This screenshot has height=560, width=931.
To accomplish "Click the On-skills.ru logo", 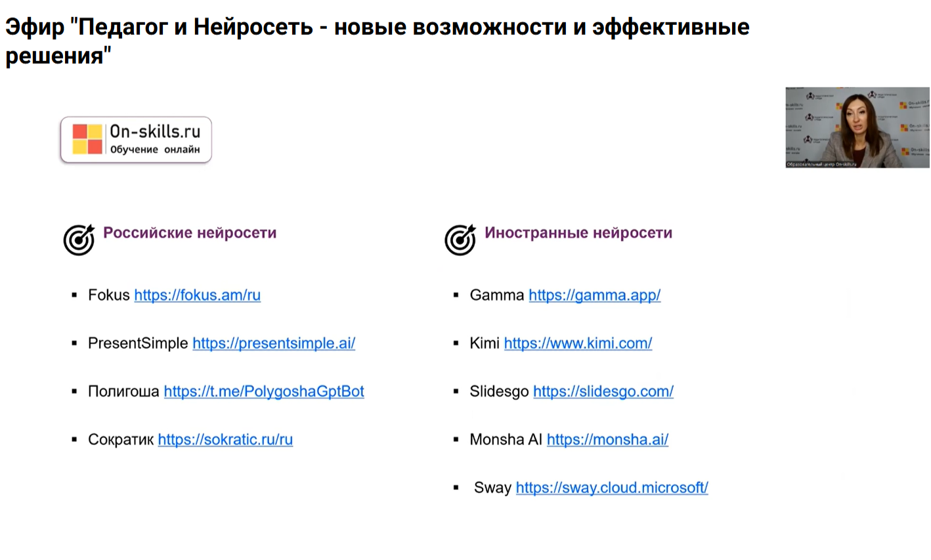I will tap(136, 140).
